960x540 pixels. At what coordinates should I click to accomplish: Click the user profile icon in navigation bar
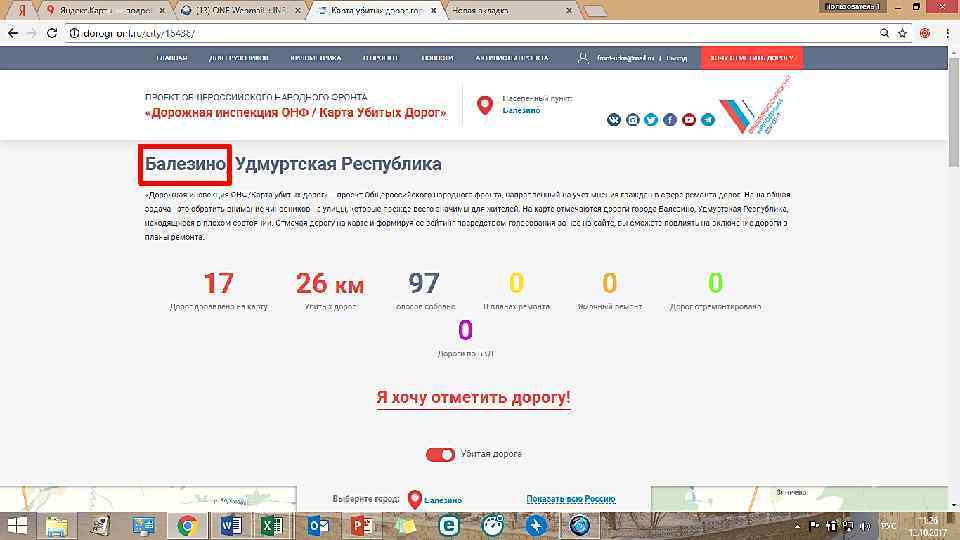583,58
